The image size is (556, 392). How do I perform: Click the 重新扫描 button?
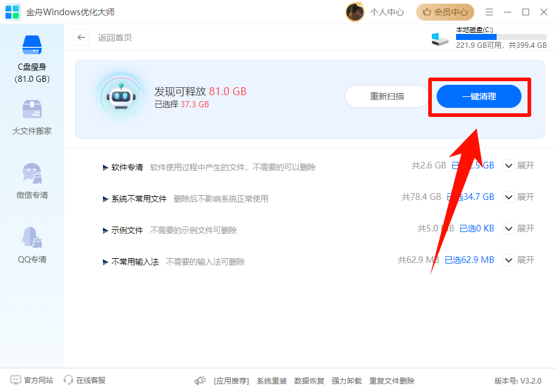[x=386, y=96]
